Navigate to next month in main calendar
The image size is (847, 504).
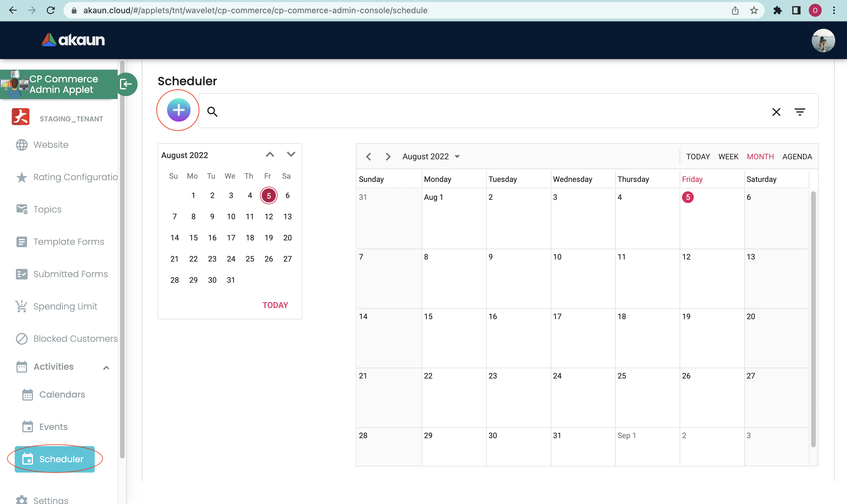(x=388, y=157)
